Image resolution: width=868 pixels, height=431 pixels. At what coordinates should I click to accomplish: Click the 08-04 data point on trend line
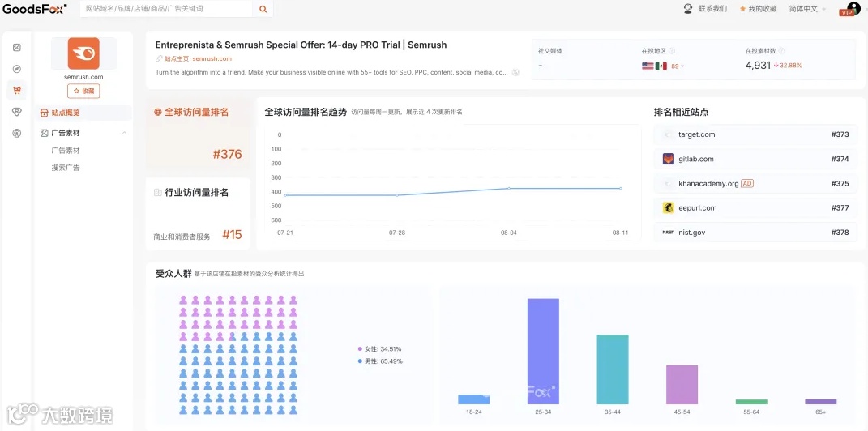click(509, 188)
